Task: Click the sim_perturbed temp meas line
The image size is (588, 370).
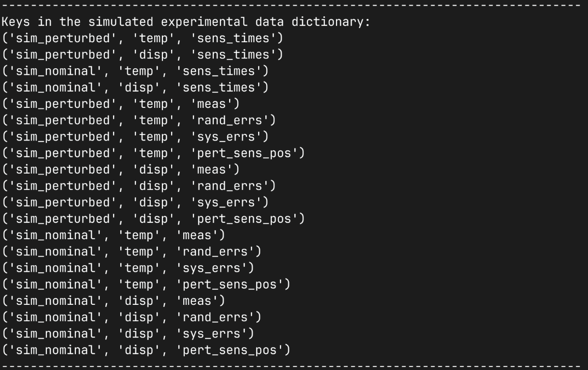Action: pos(121,104)
